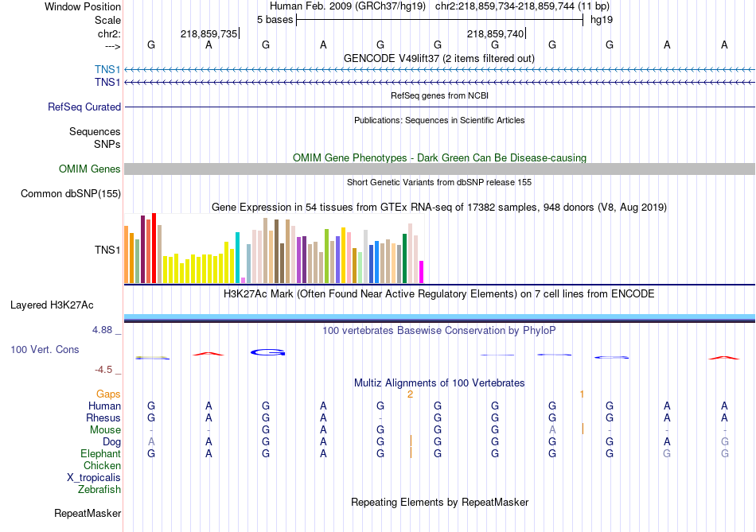Image resolution: width=756 pixels, height=532 pixels.
Task: Select the Dog alignment row label
Action: click(111, 442)
